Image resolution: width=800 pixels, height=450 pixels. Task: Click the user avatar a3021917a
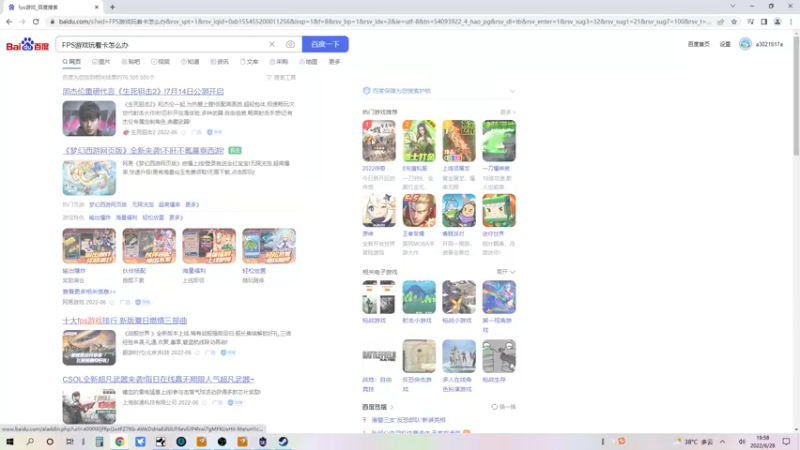tap(745, 44)
